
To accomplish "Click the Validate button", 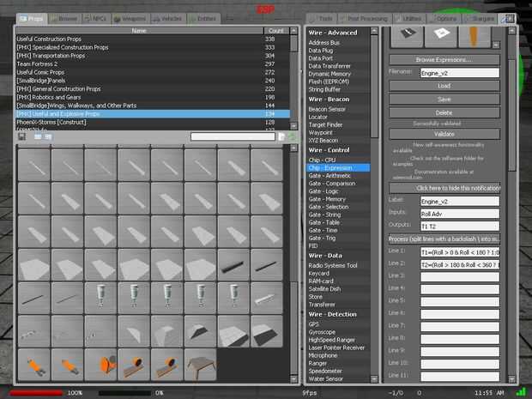I will 444,134.
